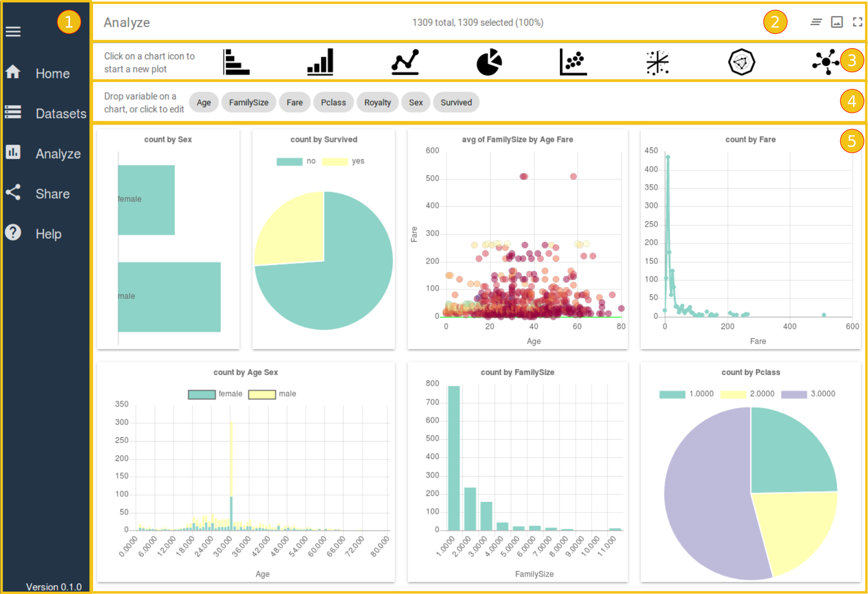Open the Home menu item
The height and width of the screenshot is (594, 868).
(52, 74)
